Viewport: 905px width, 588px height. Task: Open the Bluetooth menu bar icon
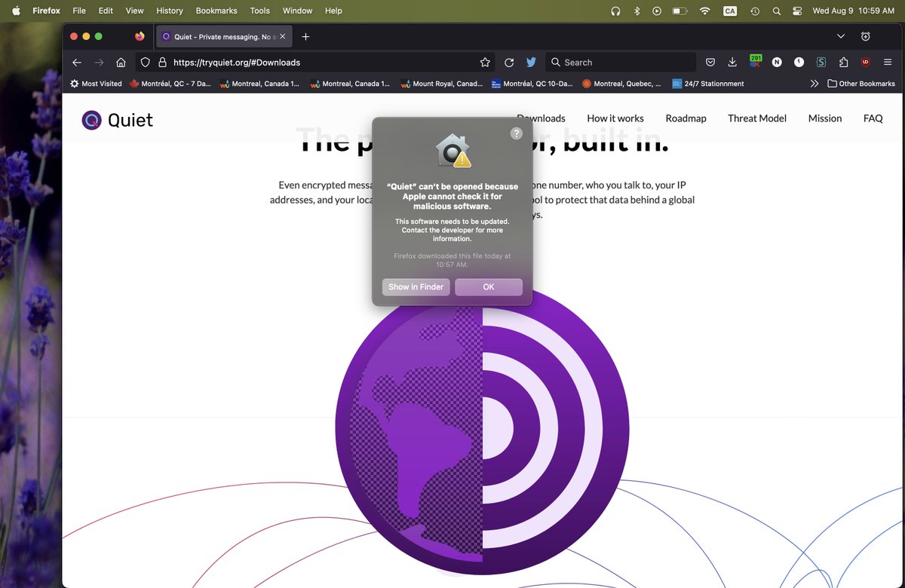coord(637,11)
